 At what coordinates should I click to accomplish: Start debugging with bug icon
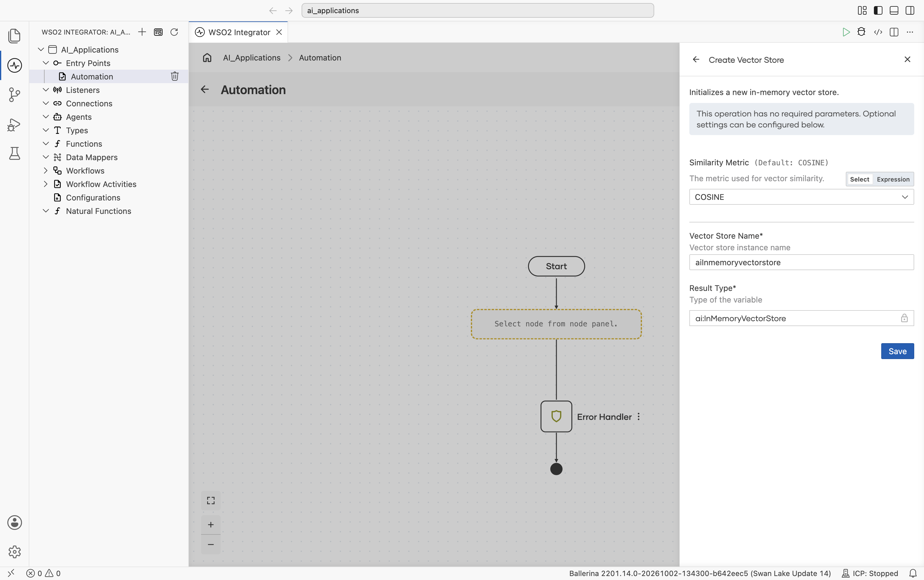pyautogui.click(x=861, y=32)
